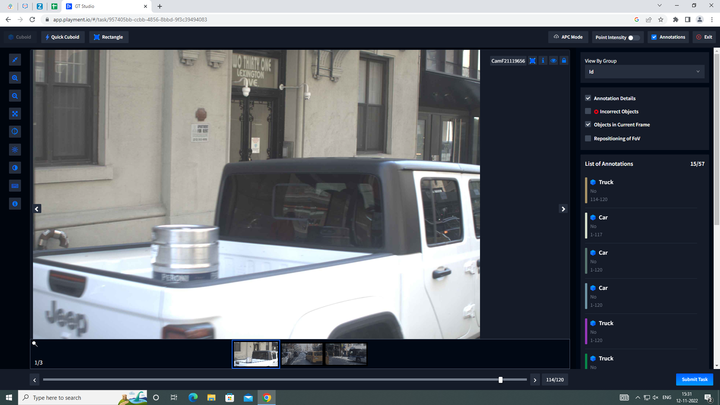Check the Incorrect Objects checkbox
720x405 pixels.
(588, 112)
